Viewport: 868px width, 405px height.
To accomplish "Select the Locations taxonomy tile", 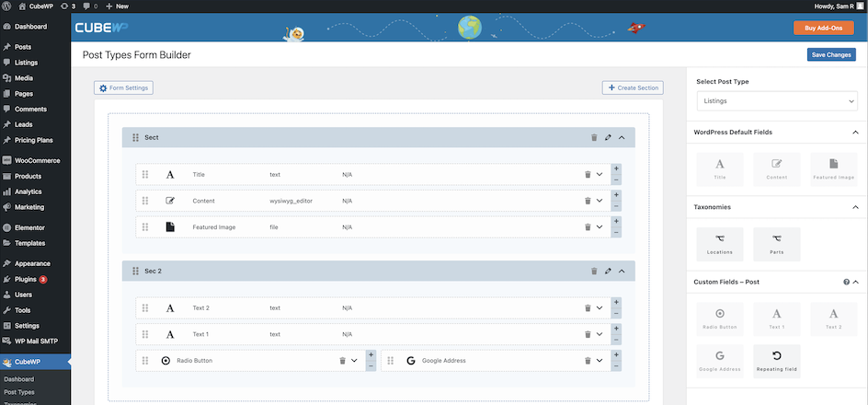I will point(720,244).
